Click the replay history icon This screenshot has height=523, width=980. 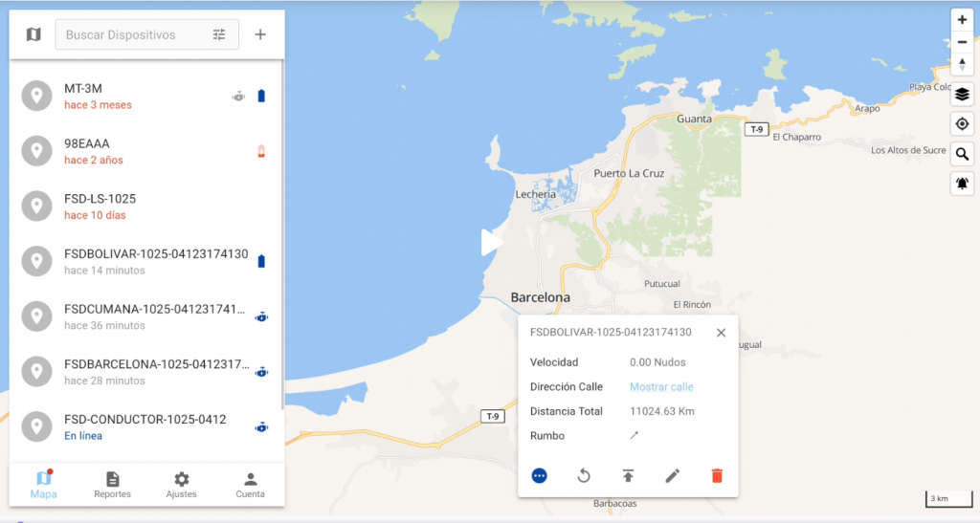[584, 475]
